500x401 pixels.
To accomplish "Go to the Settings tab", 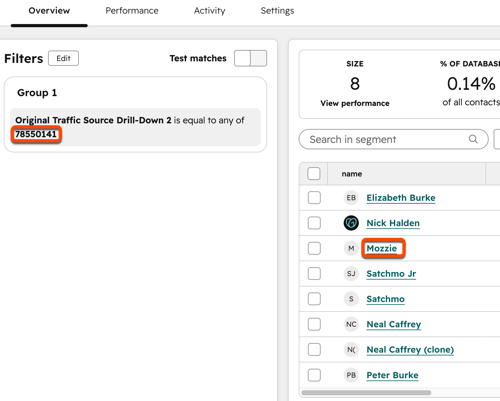I will [x=277, y=11].
